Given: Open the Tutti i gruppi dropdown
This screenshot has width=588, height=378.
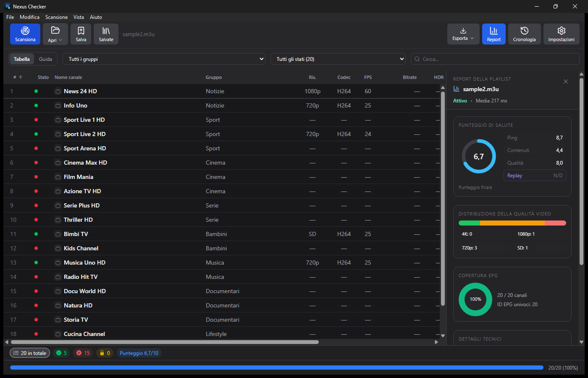Looking at the screenshot, I should pyautogui.click(x=165, y=59).
